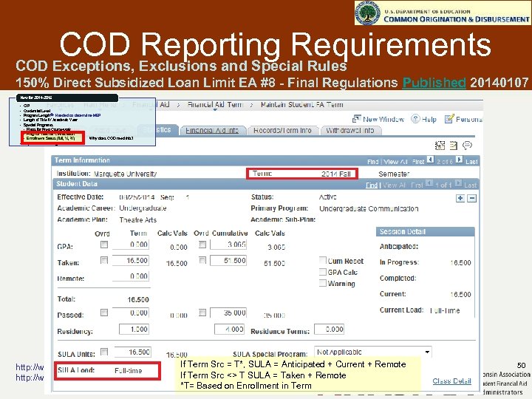Click the 'Full-time' SULA Load value

[129, 370]
